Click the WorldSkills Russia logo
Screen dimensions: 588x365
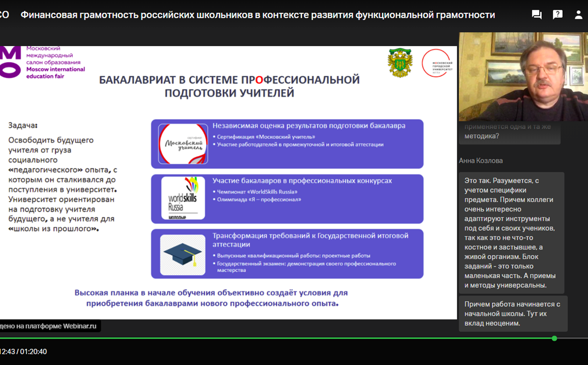tap(183, 198)
